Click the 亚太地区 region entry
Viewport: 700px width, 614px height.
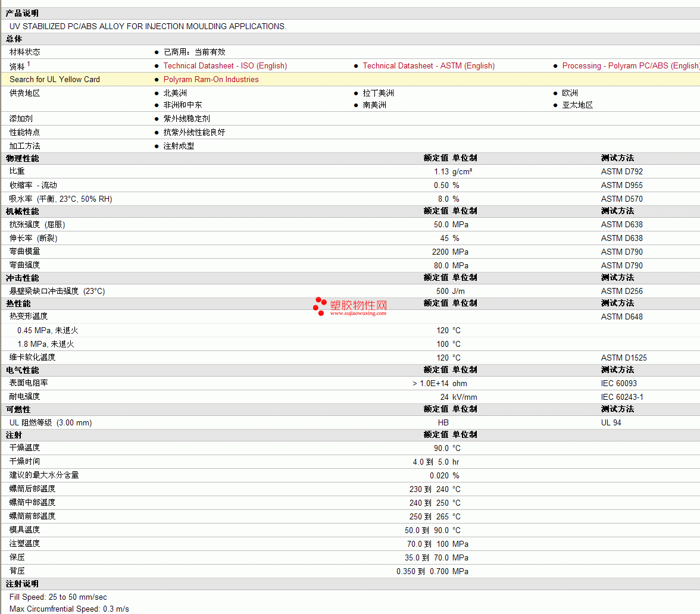[577, 105]
